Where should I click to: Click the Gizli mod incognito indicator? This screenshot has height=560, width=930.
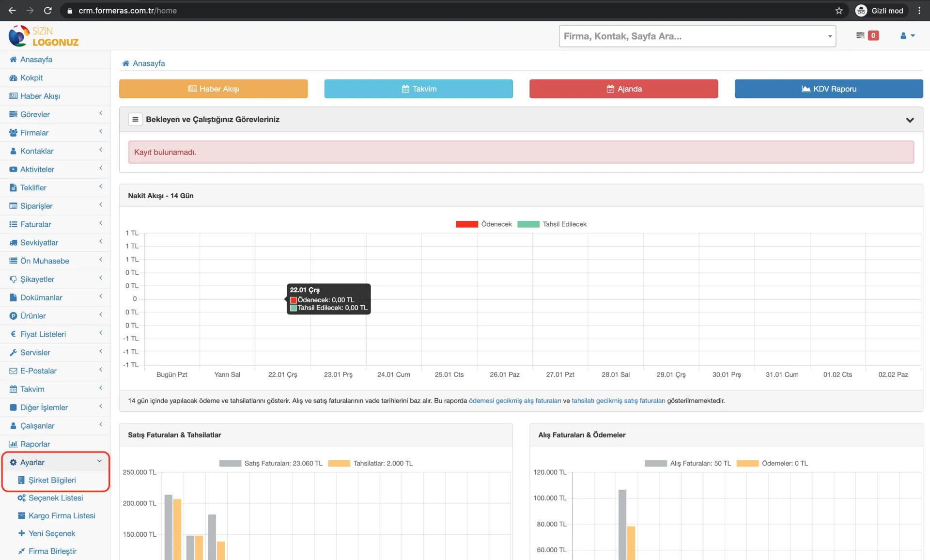click(x=879, y=11)
